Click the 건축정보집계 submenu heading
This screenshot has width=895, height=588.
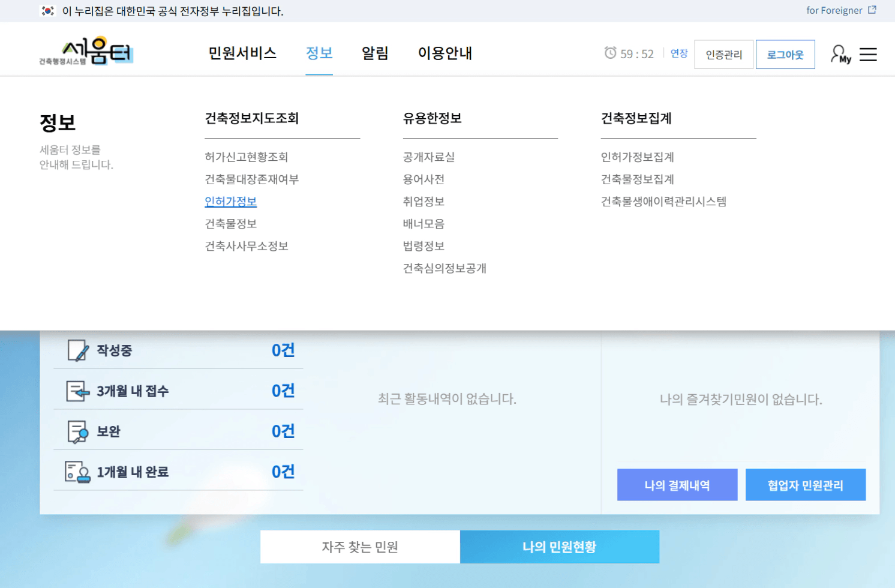click(636, 118)
